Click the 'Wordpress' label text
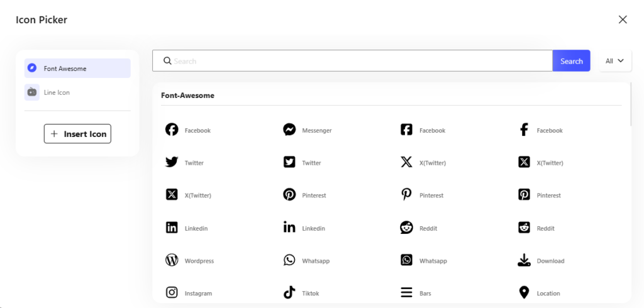The image size is (644, 308). [x=199, y=261]
